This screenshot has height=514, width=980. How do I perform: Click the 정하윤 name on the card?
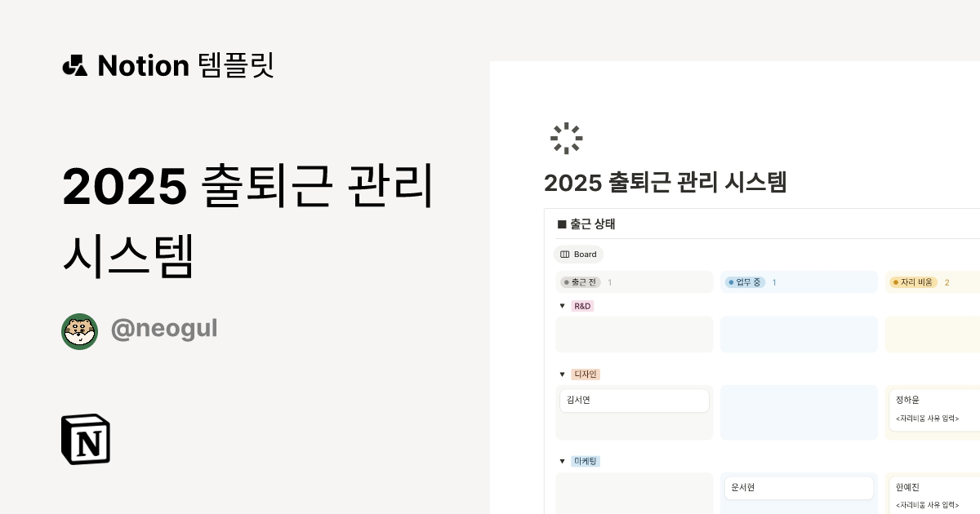point(907,400)
